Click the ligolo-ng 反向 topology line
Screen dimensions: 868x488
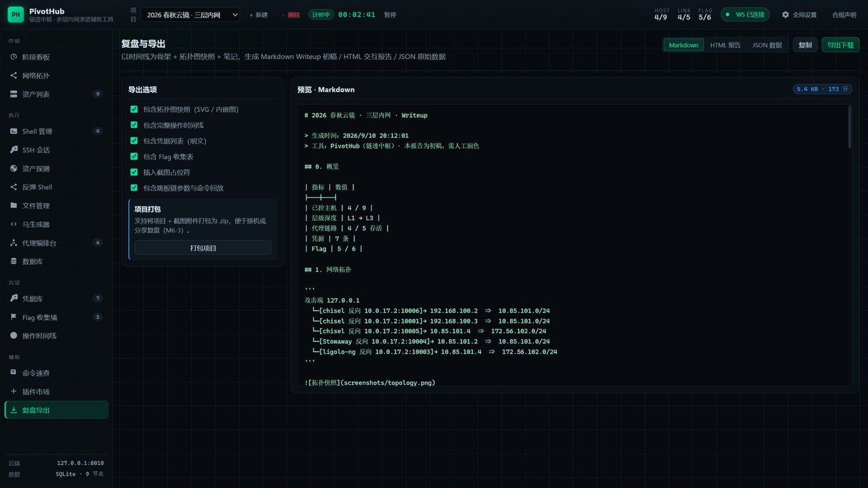[x=435, y=352]
